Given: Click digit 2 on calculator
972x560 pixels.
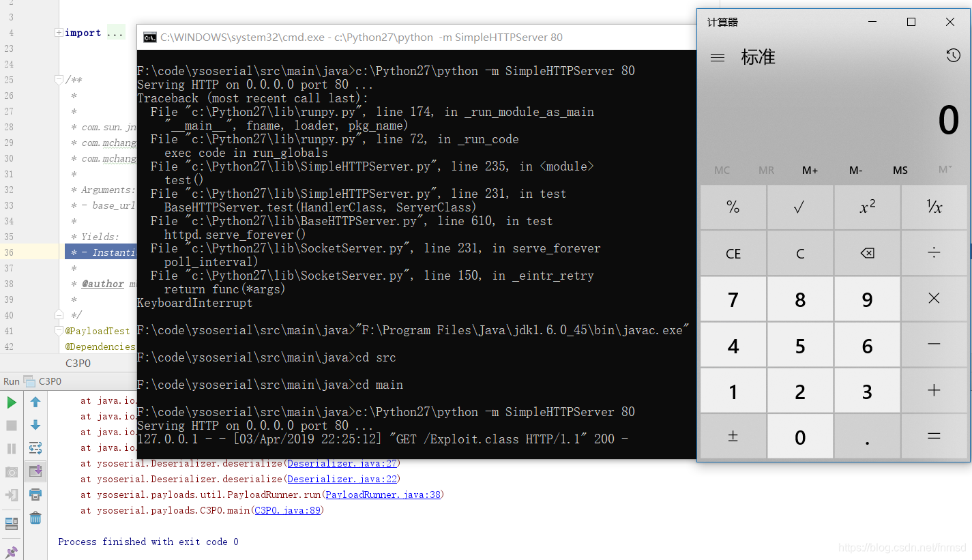Looking at the screenshot, I should point(800,390).
